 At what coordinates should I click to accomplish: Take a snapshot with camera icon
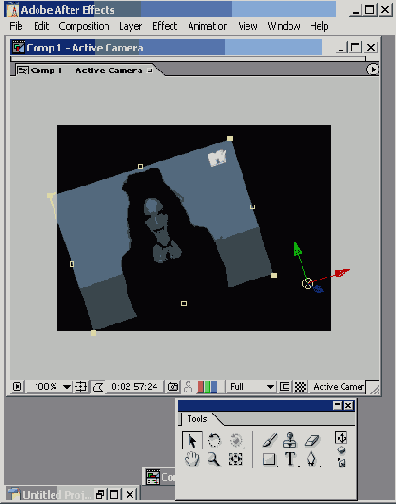[173, 387]
